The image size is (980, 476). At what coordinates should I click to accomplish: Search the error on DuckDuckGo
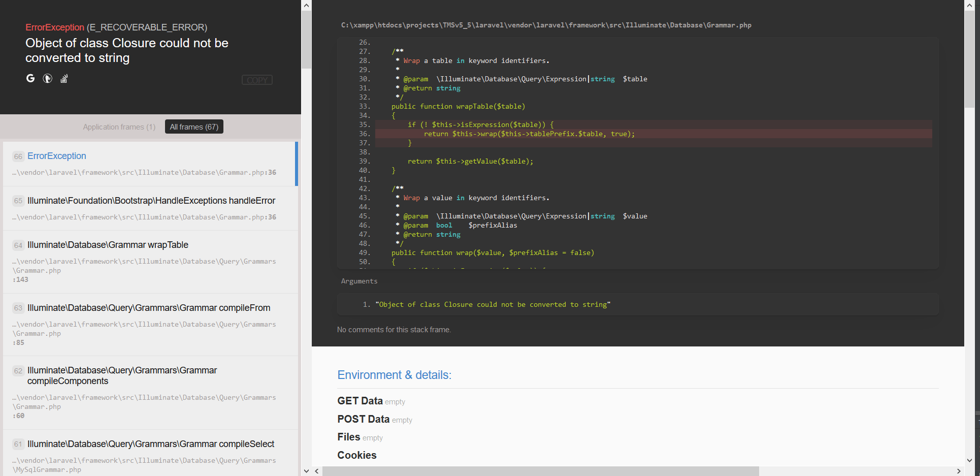47,78
